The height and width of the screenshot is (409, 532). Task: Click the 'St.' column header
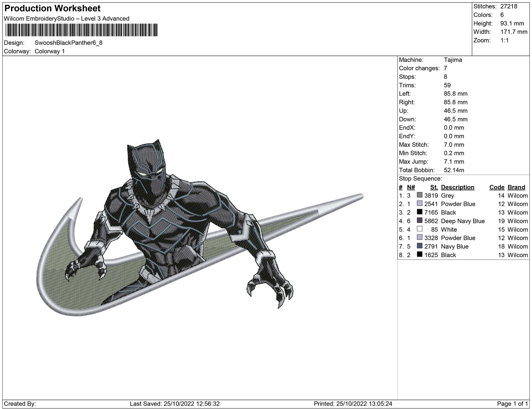[434, 187]
